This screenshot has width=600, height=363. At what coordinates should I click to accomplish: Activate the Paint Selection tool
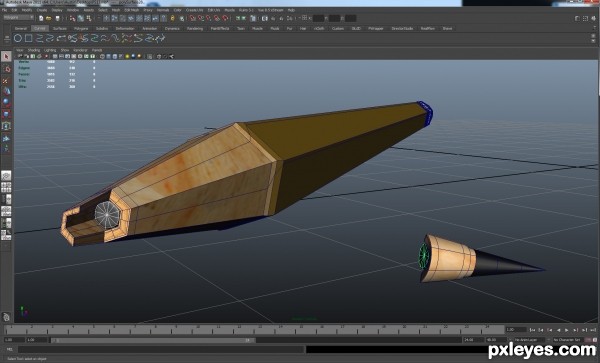point(6,80)
